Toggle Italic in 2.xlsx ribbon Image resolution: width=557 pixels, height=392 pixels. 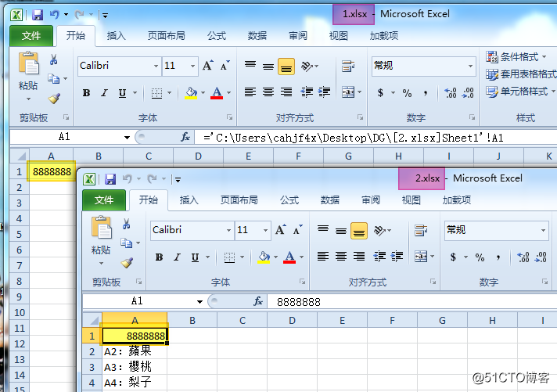(x=177, y=257)
